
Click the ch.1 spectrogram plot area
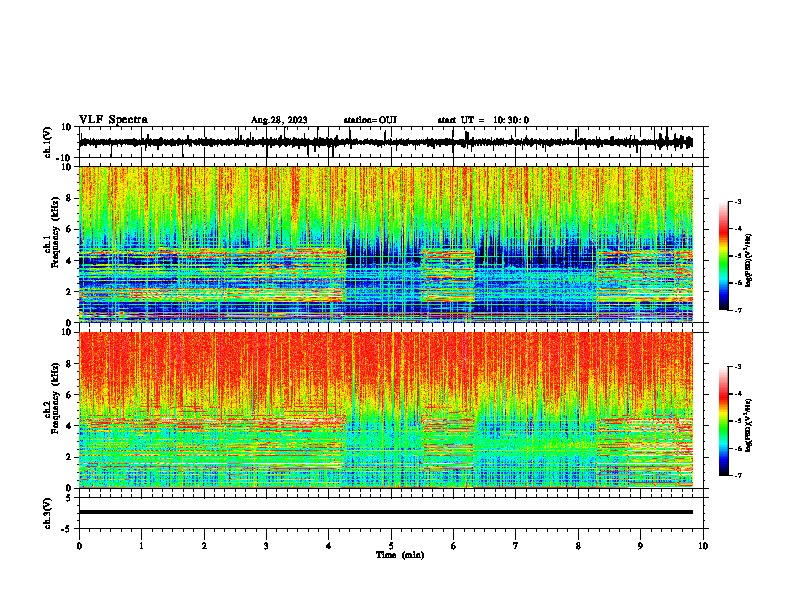coord(386,244)
